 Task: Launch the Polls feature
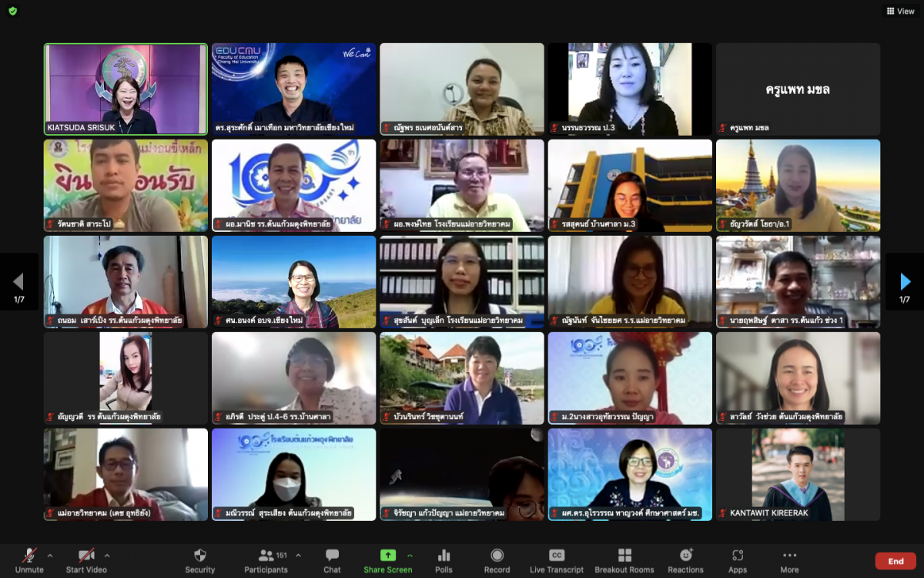[444, 560]
